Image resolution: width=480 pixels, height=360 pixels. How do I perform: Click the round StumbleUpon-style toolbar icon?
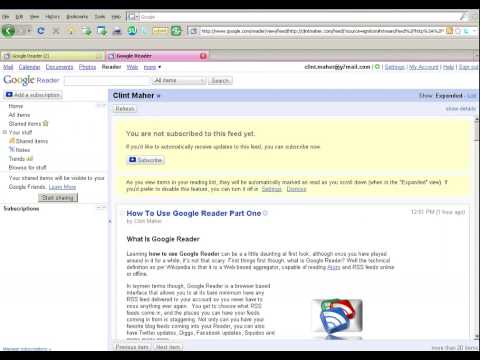(132, 31)
